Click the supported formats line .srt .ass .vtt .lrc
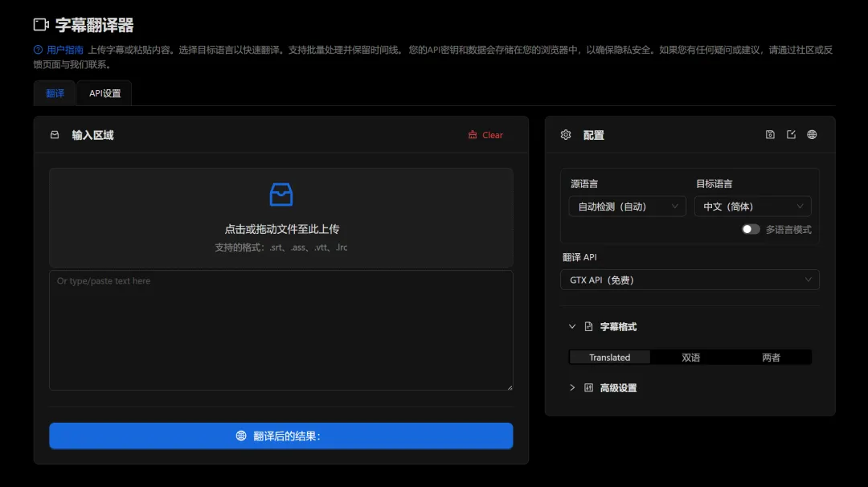868x487 pixels. pyautogui.click(x=281, y=248)
